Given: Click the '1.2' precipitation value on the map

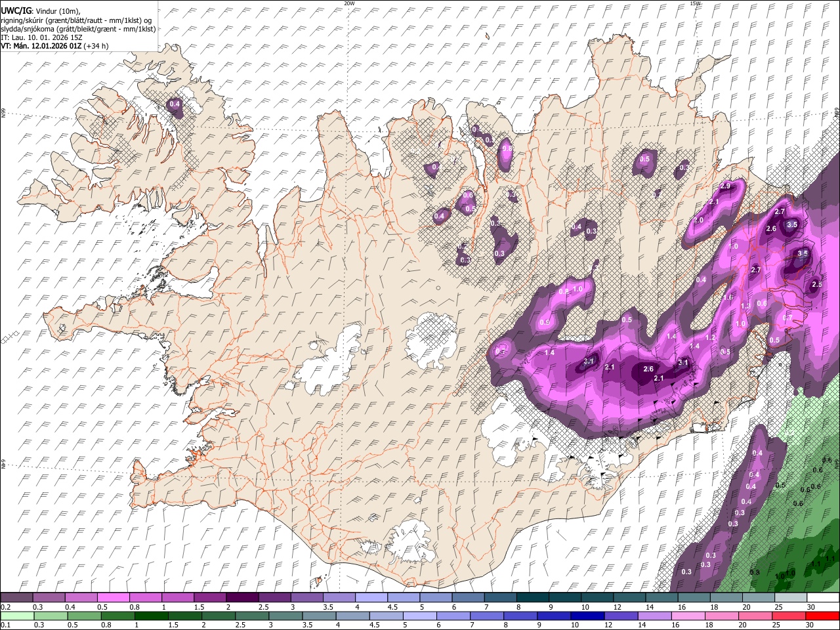Looking at the screenshot, I should pos(710,338).
